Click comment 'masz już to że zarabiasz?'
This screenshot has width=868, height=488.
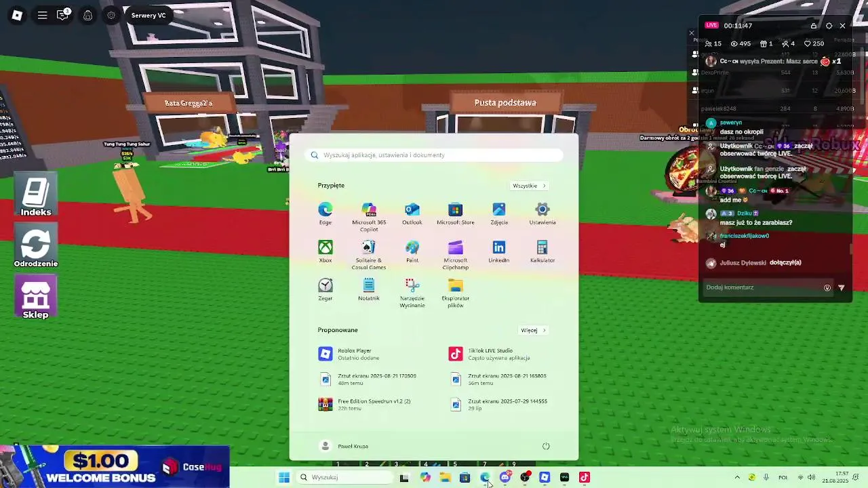click(756, 222)
